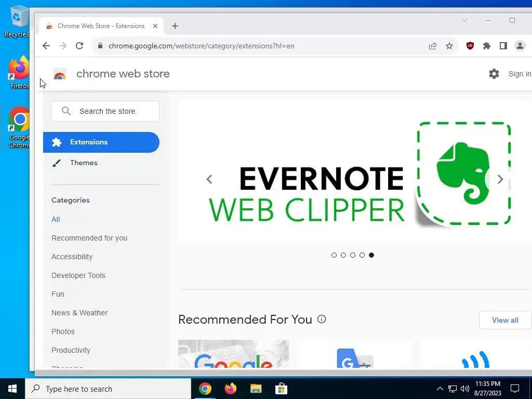
Task: Open the uBlock Origin extension icon
Action: click(470, 46)
